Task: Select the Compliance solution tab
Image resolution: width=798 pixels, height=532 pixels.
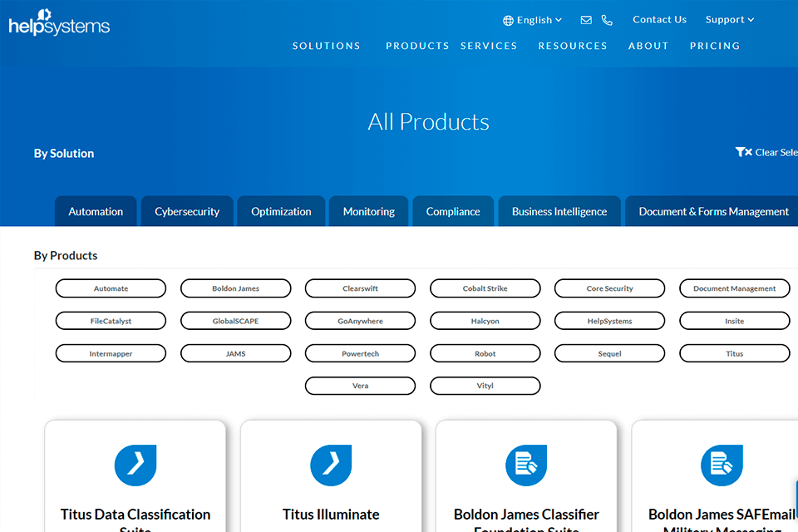Action: [x=453, y=211]
